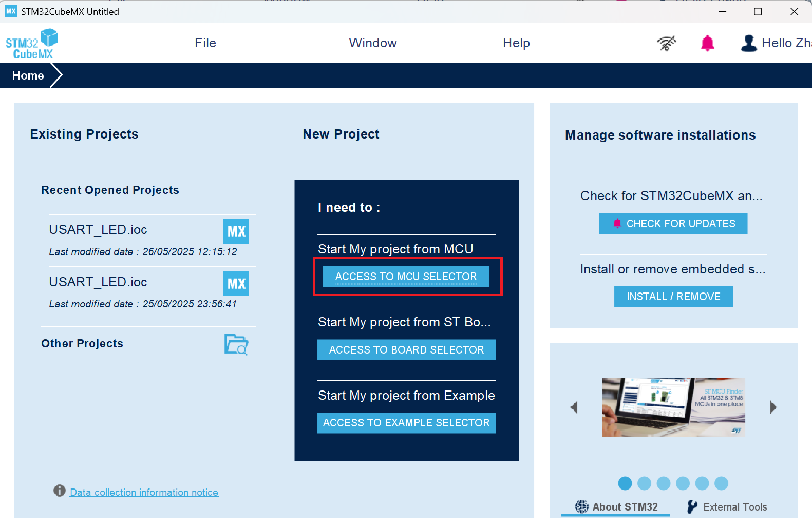The height and width of the screenshot is (528, 812).
Task: Open second USART_LED.ioc MX icon dated 25/05/2025
Action: point(236,284)
